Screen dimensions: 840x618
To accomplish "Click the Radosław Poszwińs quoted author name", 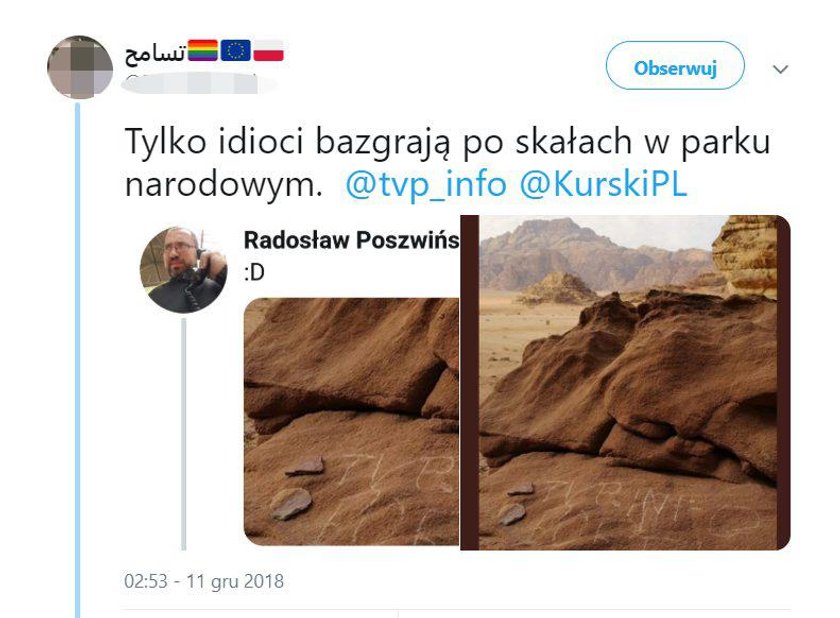I will point(351,240).
